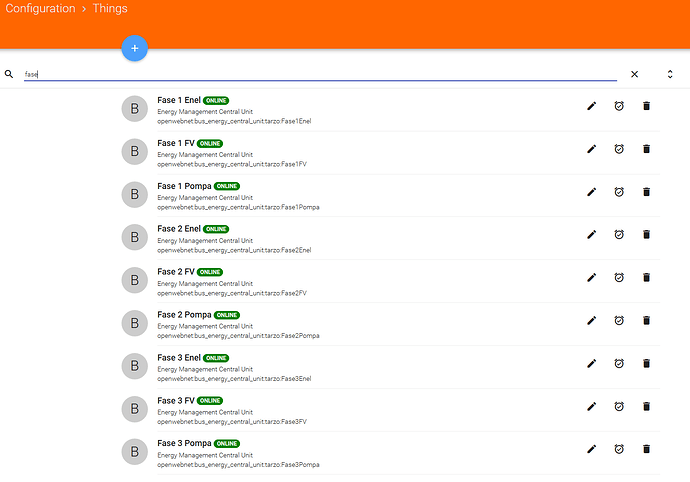
Task: Clear the search field with X icon
Action: (634, 74)
